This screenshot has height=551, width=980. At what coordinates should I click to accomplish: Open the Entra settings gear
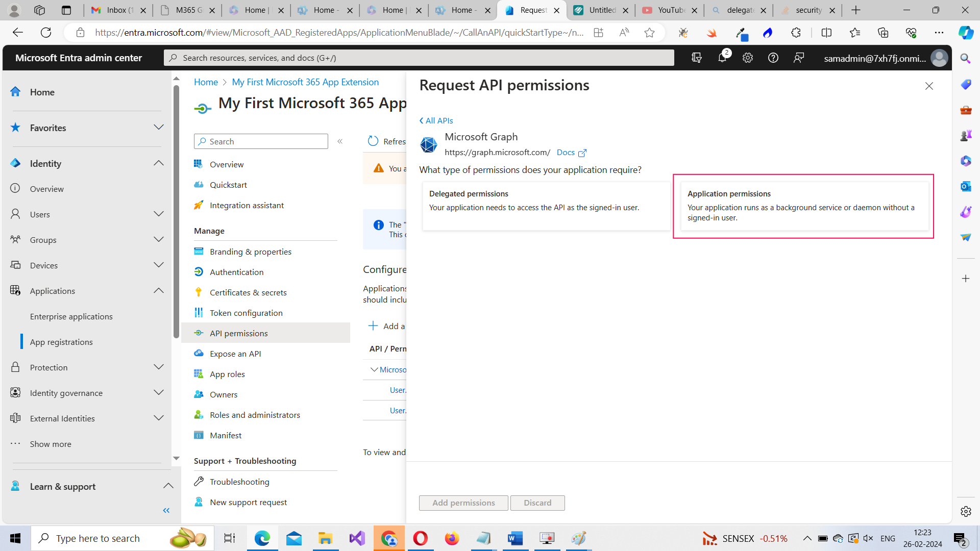[x=747, y=58]
